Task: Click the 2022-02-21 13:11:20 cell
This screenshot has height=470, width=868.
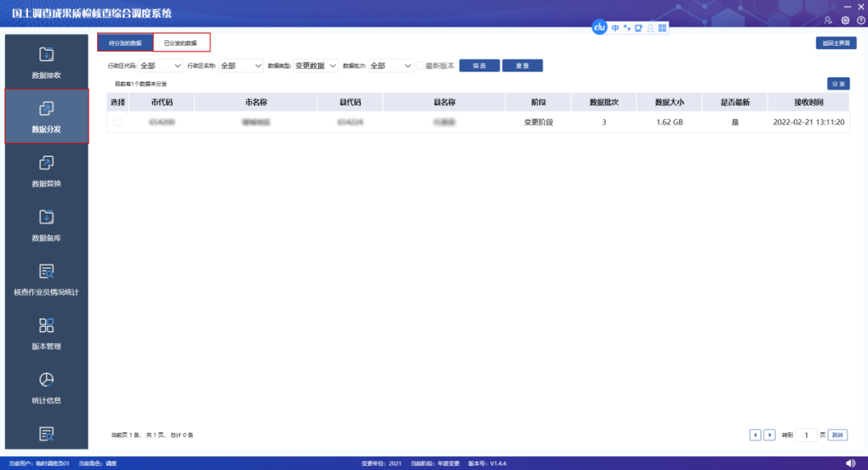Action: [x=809, y=122]
